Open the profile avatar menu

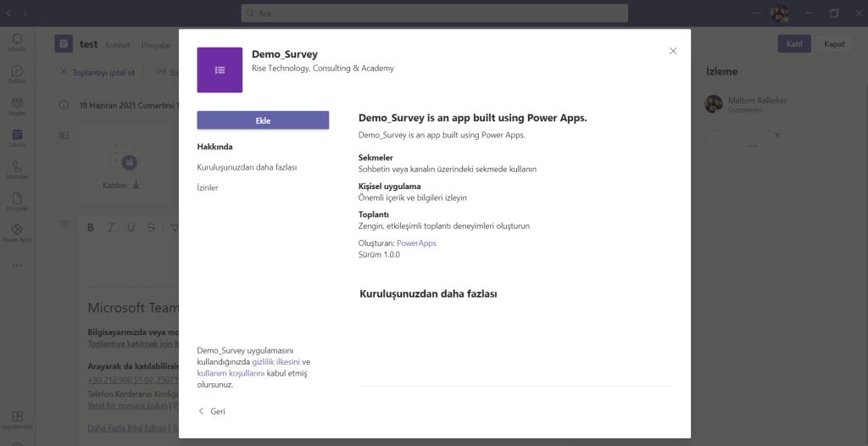(x=779, y=14)
